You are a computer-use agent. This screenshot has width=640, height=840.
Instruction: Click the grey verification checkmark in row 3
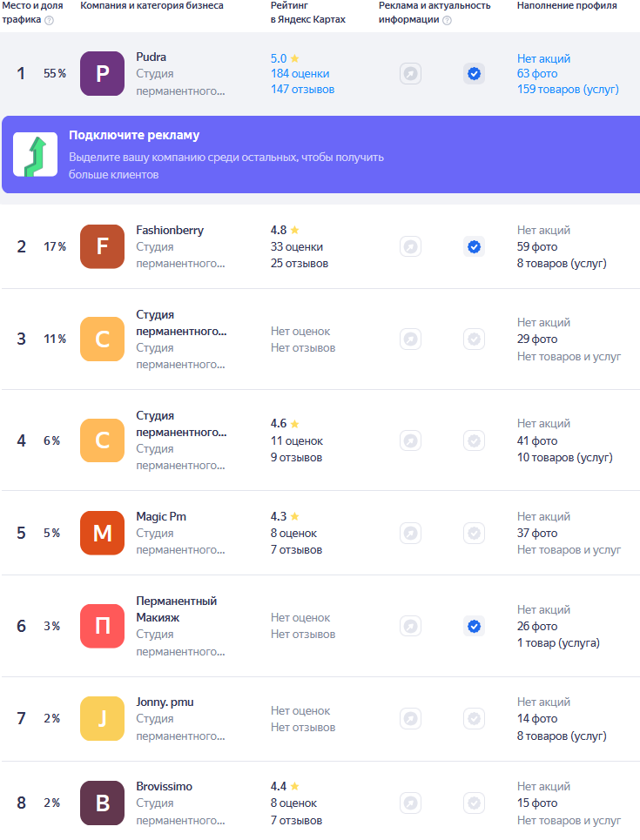[475, 339]
